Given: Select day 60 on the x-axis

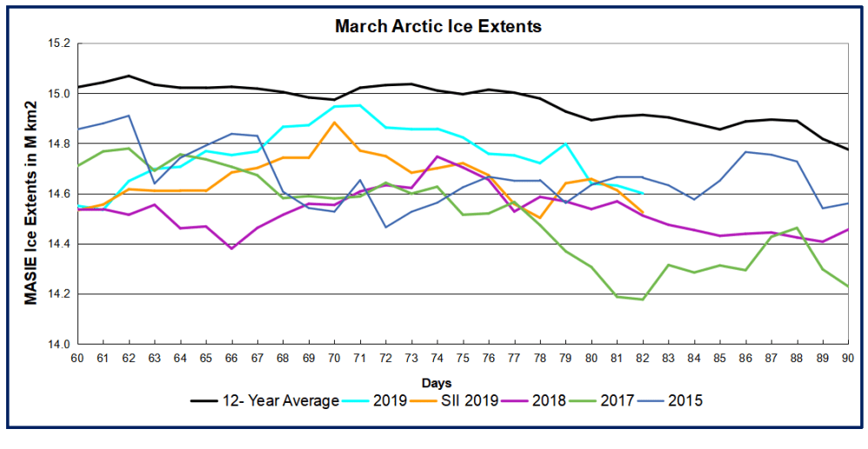Looking at the screenshot, I should (x=77, y=359).
